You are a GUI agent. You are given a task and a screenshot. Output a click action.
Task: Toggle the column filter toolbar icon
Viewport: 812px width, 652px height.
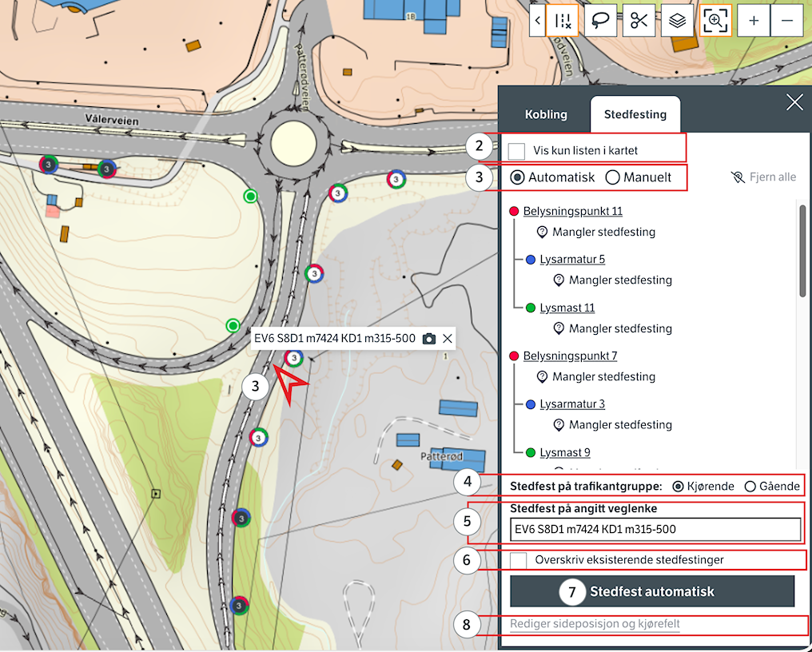[x=563, y=22]
